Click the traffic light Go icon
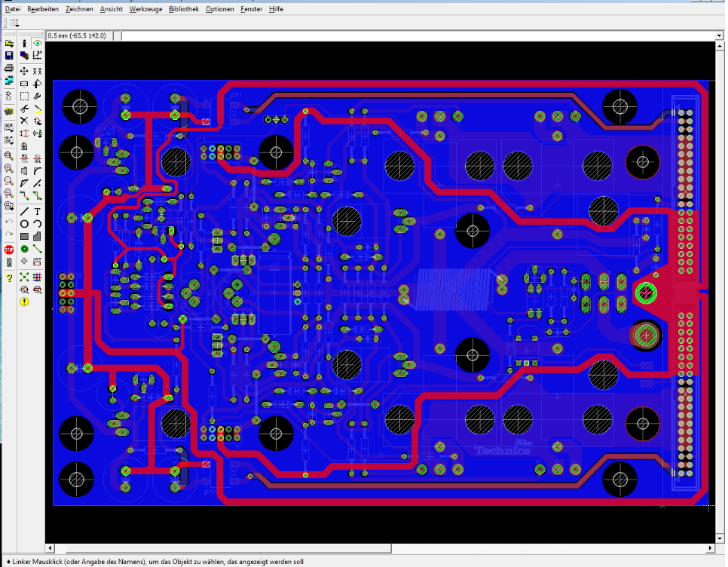728x567 pixels. 9,262
